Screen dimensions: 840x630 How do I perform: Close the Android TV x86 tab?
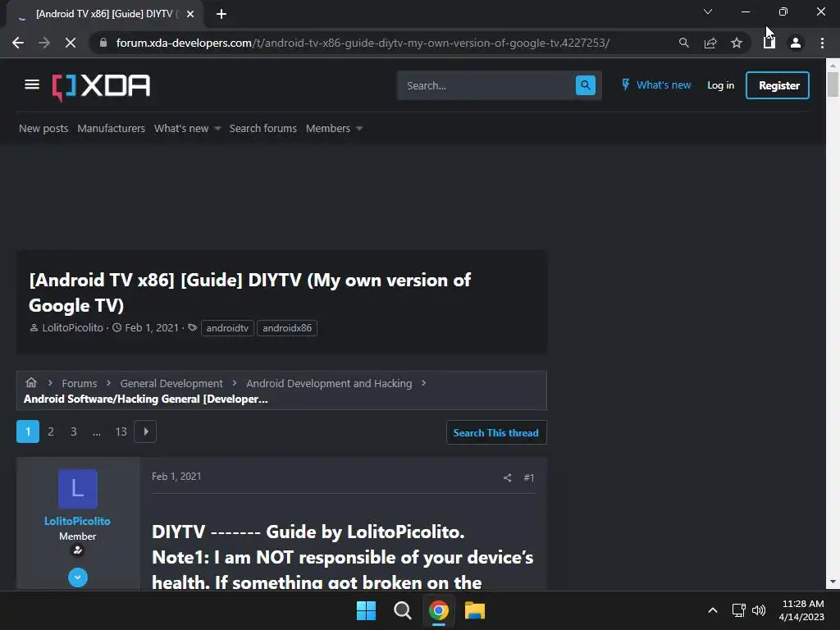pyautogui.click(x=190, y=14)
